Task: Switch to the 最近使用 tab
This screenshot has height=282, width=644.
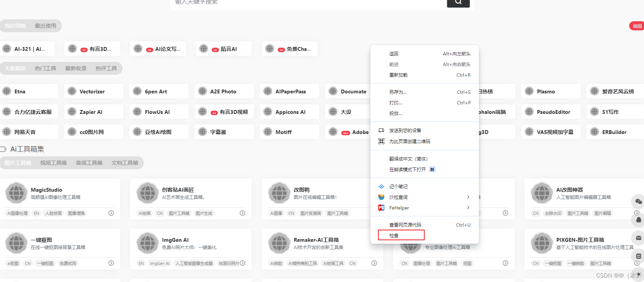Action: [x=46, y=26]
